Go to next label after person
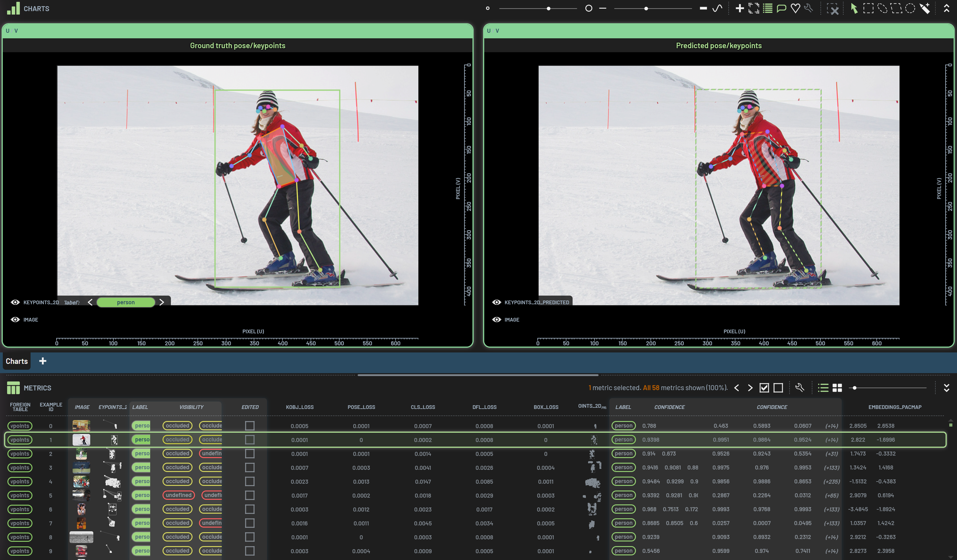 [162, 302]
